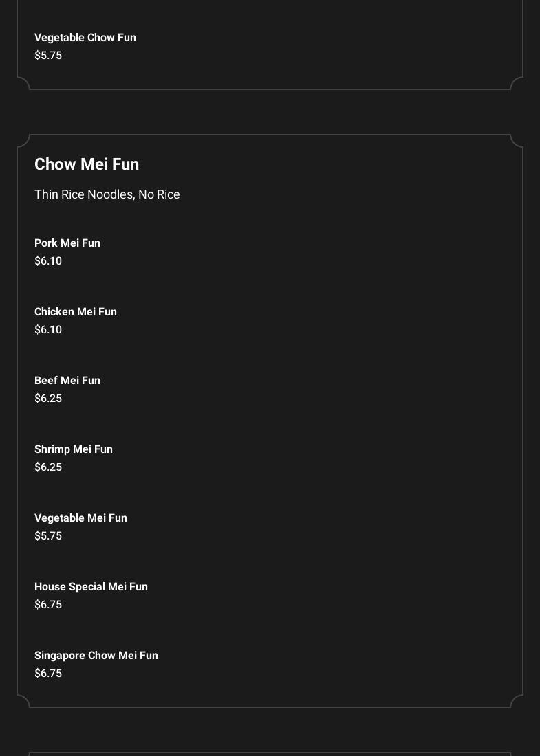
Task: Click the Vegetable Chow Fun $5.75 price
Action: [48, 56]
